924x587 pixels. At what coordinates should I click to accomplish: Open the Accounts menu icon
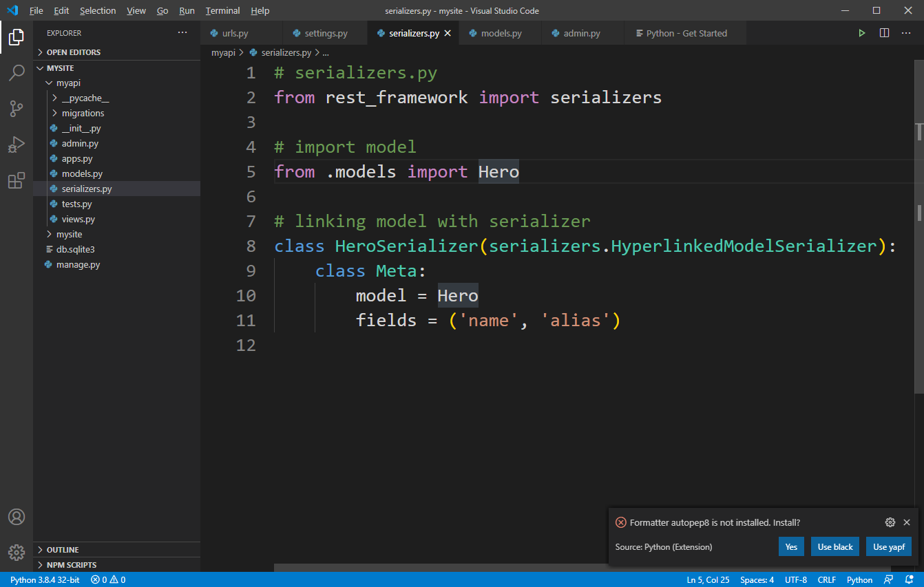pyautogui.click(x=17, y=517)
